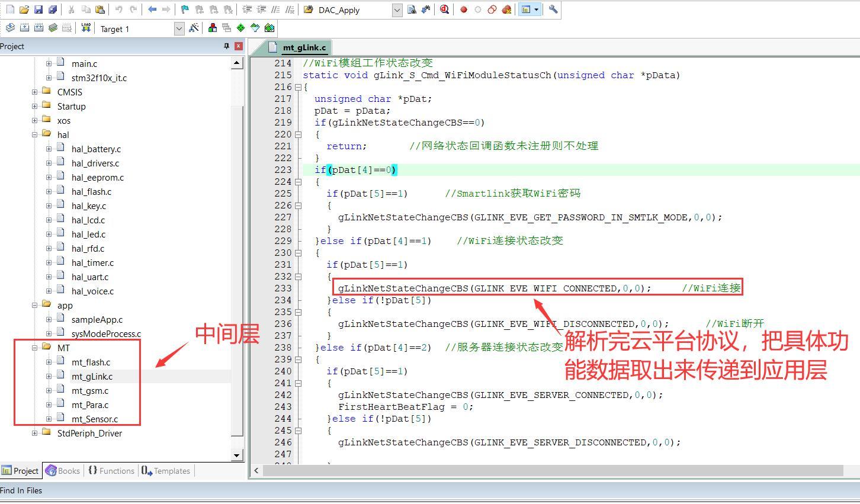The image size is (860, 504).
Task: Expand the CMSIS folder
Action: pos(34,92)
